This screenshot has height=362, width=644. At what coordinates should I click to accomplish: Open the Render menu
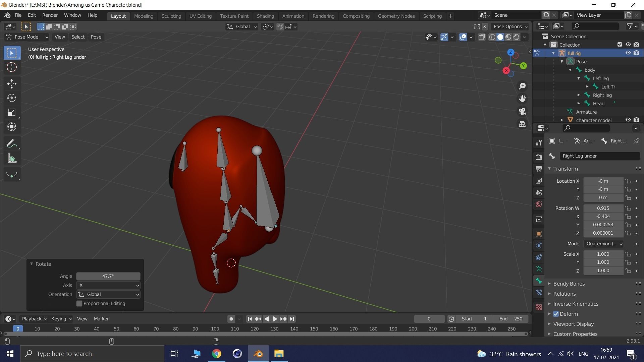(50, 15)
